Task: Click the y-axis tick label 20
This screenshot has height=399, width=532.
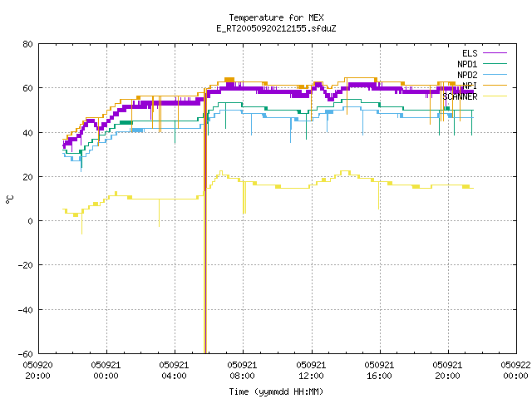Action: pyautogui.click(x=27, y=177)
